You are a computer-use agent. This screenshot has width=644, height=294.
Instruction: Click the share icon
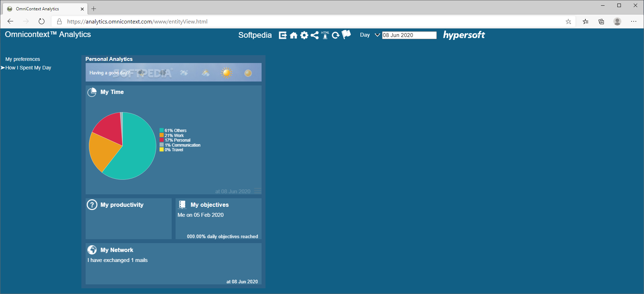pos(315,35)
